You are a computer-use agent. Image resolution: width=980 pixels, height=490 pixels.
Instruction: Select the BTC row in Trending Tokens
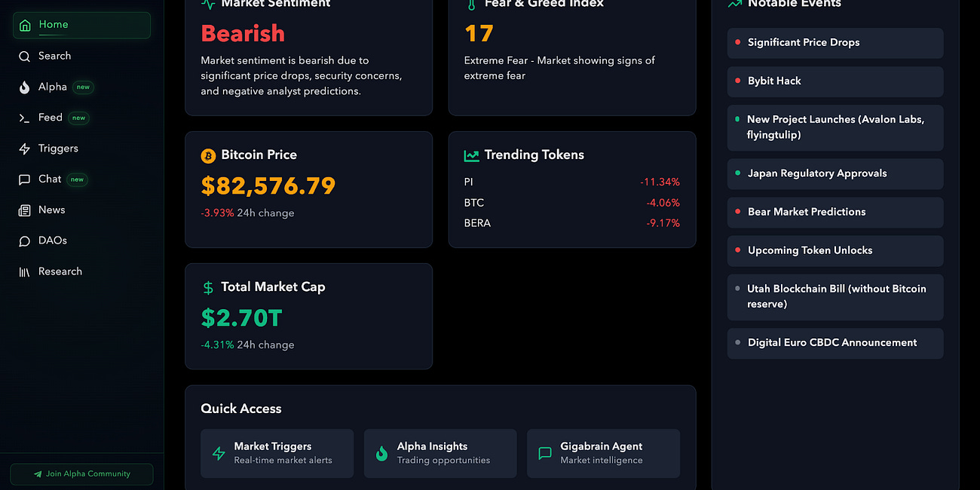571,202
